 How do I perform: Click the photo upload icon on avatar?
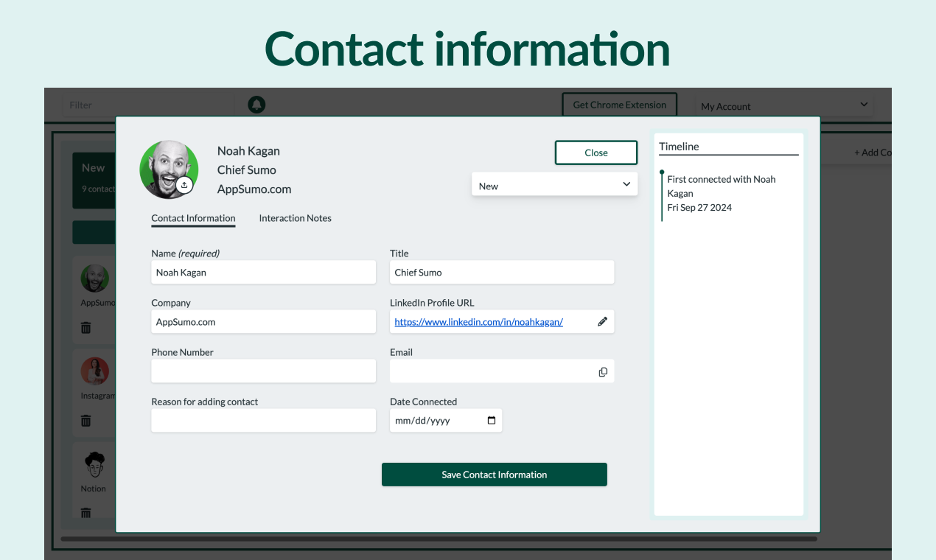[184, 185]
